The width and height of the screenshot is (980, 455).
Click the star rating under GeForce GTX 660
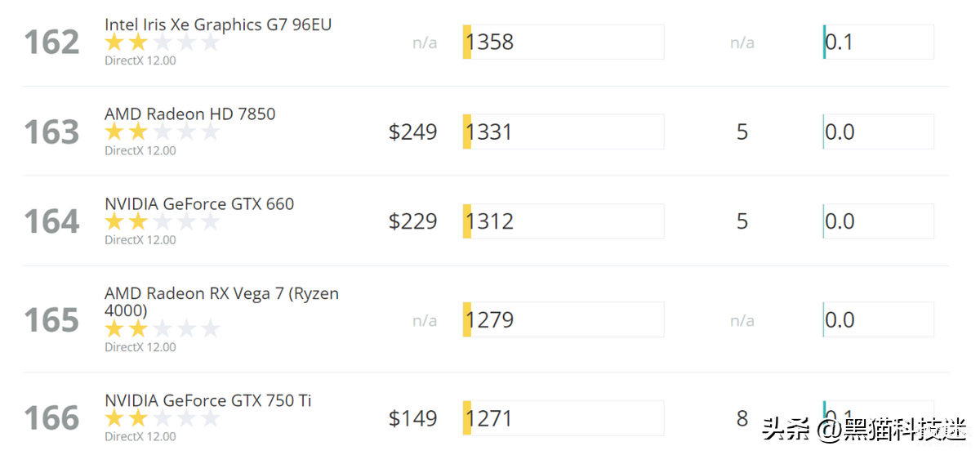[x=163, y=222]
